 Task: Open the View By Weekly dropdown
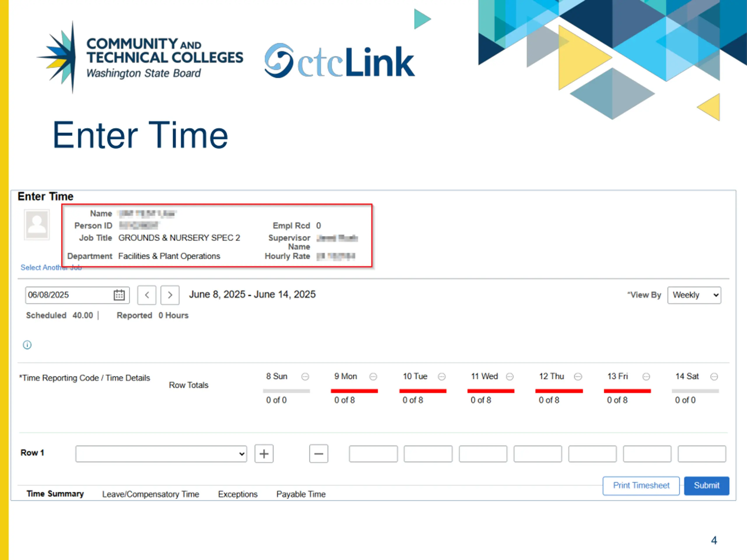[x=694, y=295]
